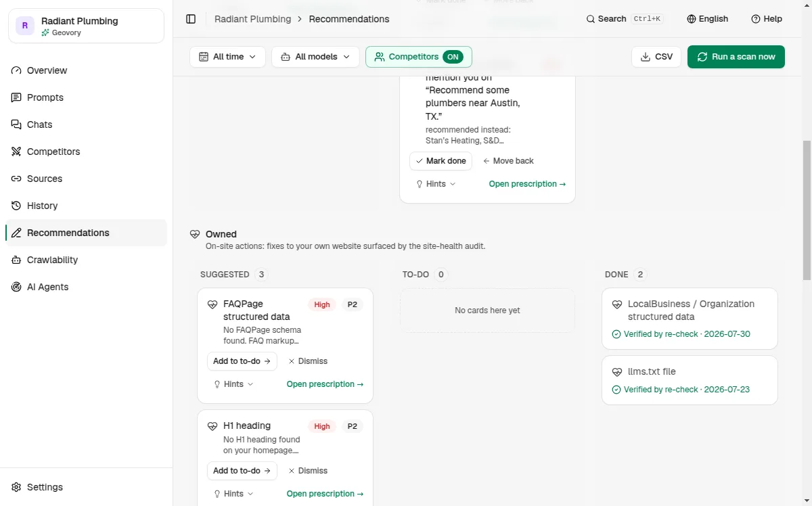
Task: Expand Hints on the H1 heading card
Action: click(233, 494)
